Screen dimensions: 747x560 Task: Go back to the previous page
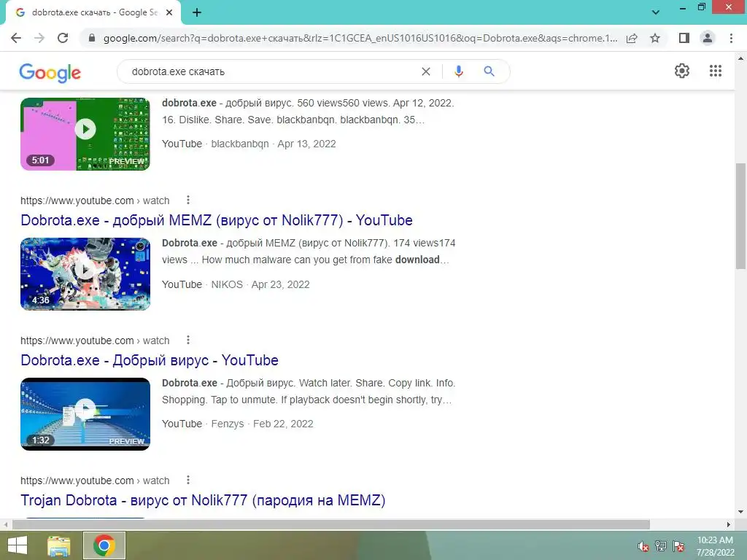pos(16,38)
